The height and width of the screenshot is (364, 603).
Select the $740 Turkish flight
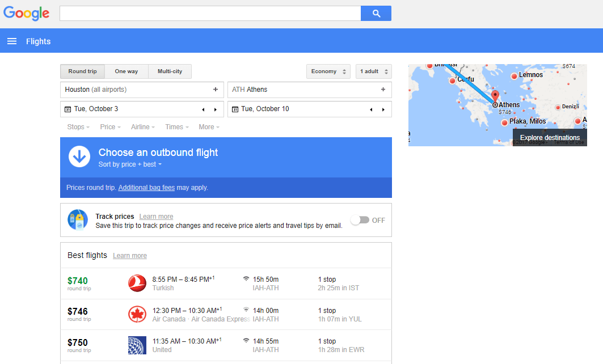point(226,283)
